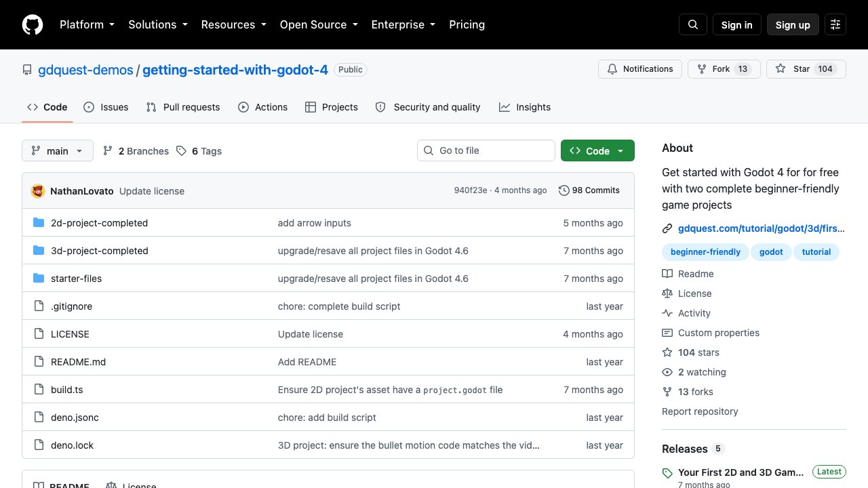This screenshot has width=868, height=488.
Task: View the 2 Branches link
Action: tap(136, 151)
